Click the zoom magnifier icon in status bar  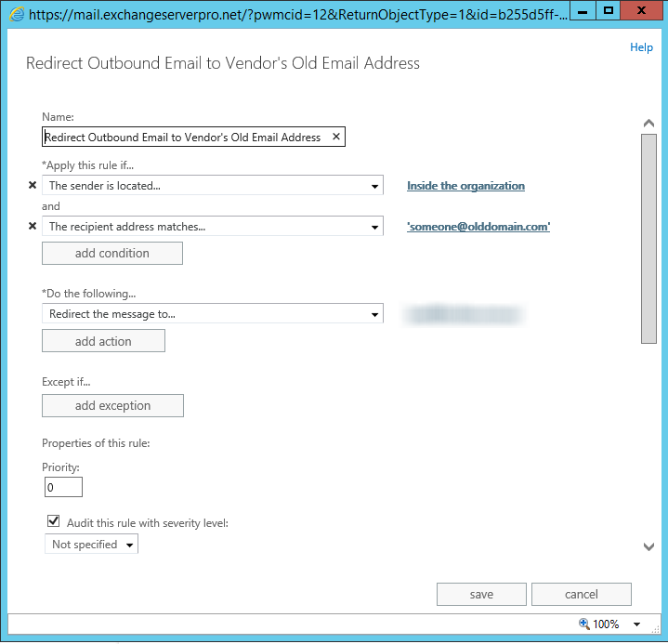click(x=583, y=624)
